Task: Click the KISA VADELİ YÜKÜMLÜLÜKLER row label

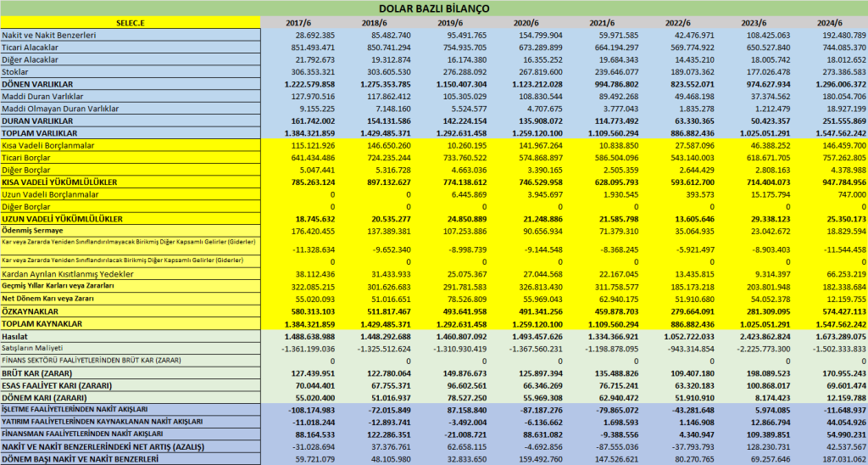Action: pos(59,182)
